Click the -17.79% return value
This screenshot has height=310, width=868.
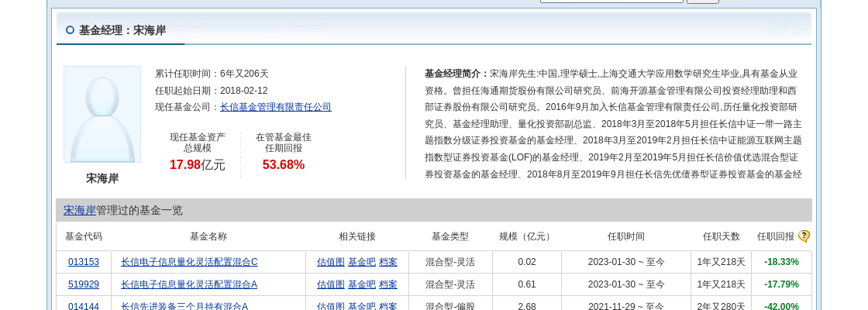point(782,284)
